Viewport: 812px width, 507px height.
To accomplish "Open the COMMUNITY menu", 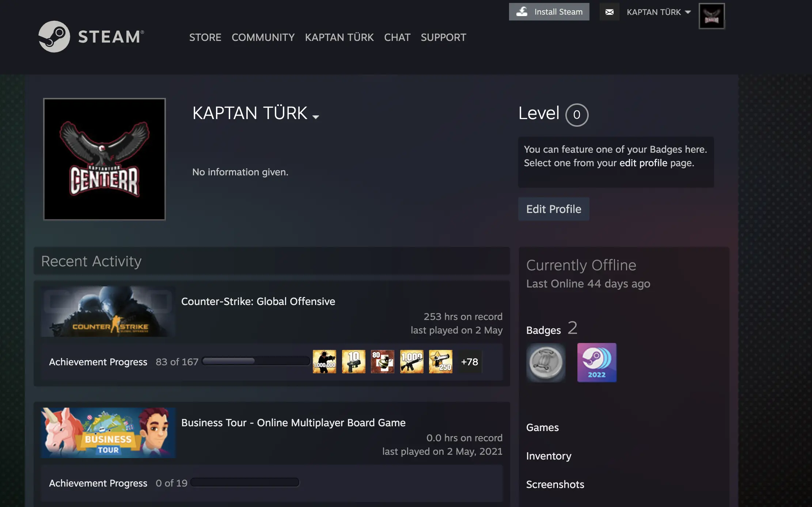I will click(263, 37).
